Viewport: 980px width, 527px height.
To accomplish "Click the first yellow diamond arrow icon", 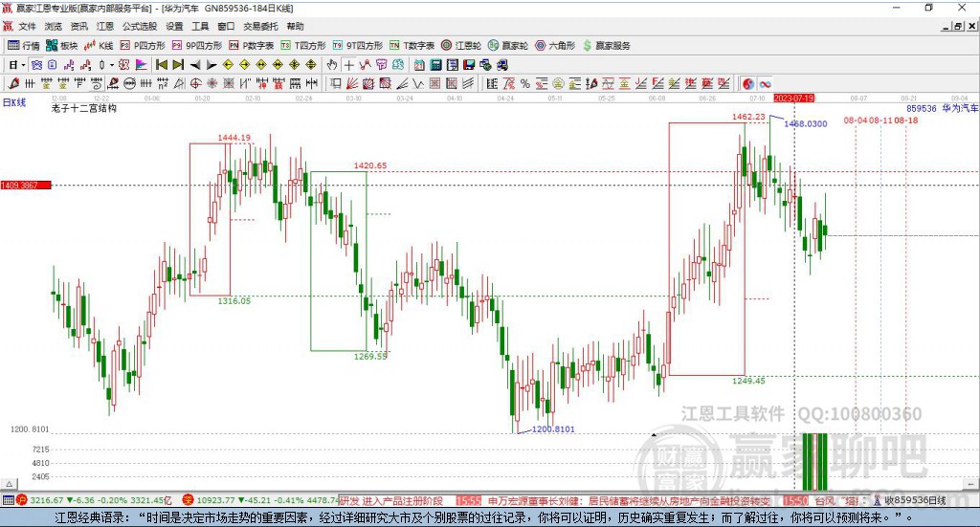I will click(x=228, y=65).
